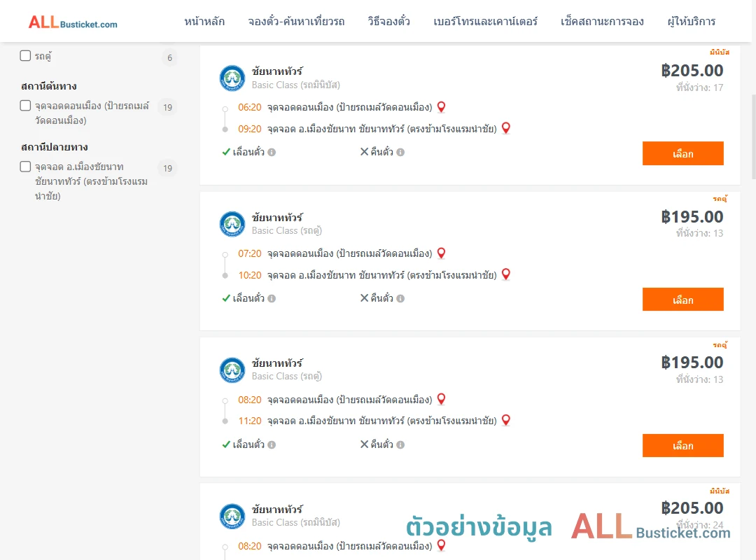The image size is (756, 560).
Task: Click info icon beside เลื่อนตั๋ว in 07:20 card
Action: 272,299
